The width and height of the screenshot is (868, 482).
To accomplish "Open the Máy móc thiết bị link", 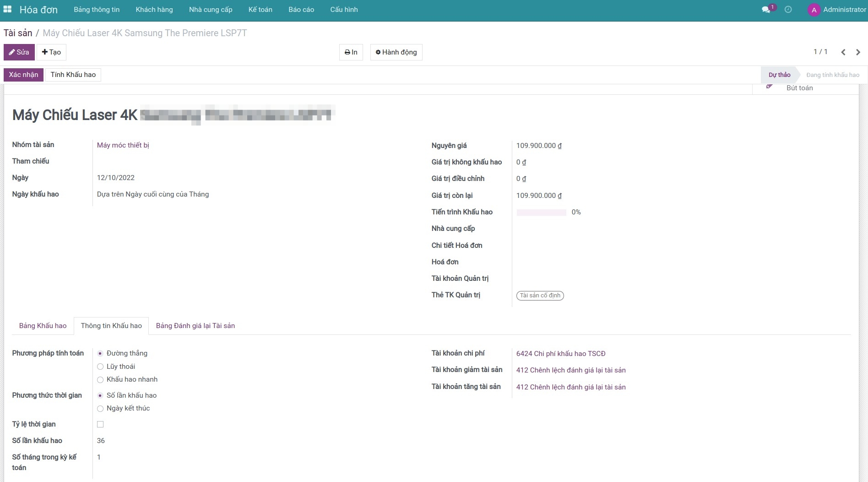I will pyautogui.click(x=123, y=145).
